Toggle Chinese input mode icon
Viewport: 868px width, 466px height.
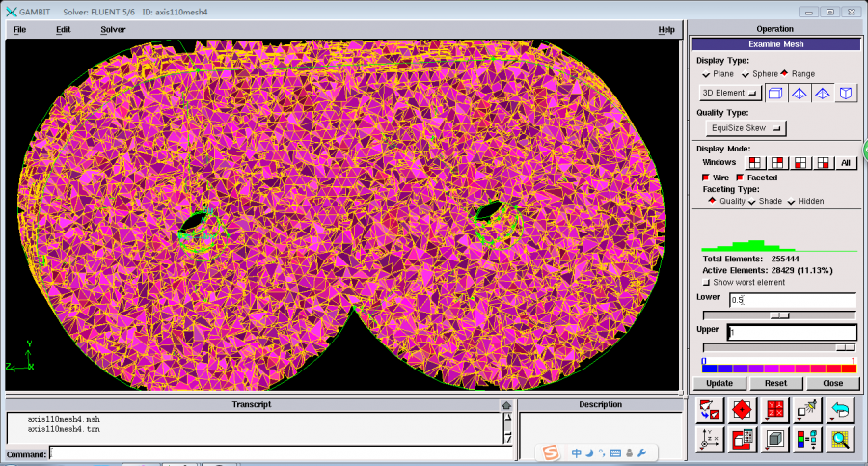point(577,453)
